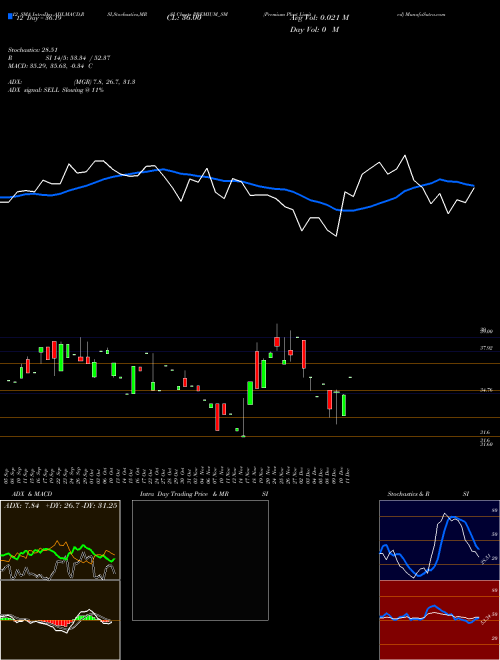This screenshot has height=660, width=500.
Task: Click the 'Stochastics & R' panel title
Action: click(x=408, y=494)
